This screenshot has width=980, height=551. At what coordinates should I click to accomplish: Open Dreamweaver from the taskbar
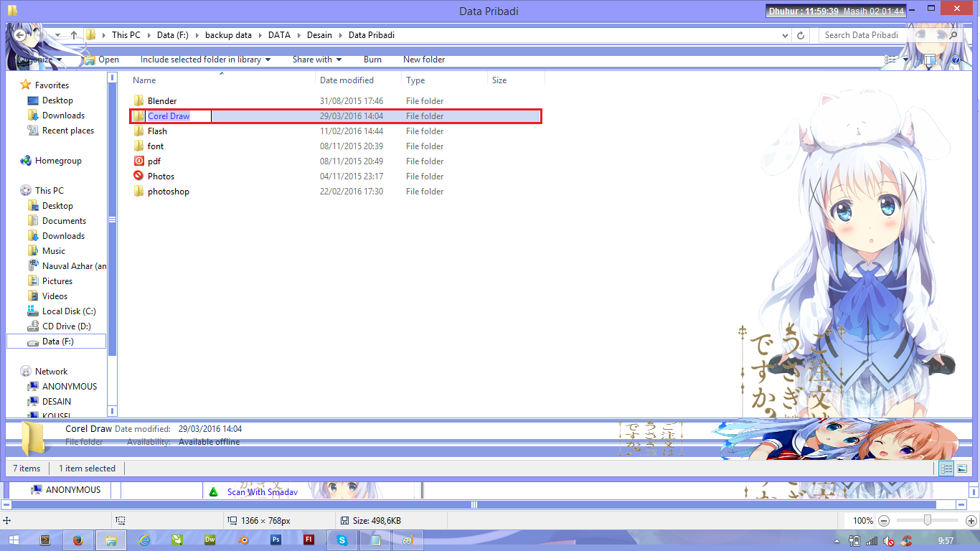pyautogui.click(x=210, y=540)
